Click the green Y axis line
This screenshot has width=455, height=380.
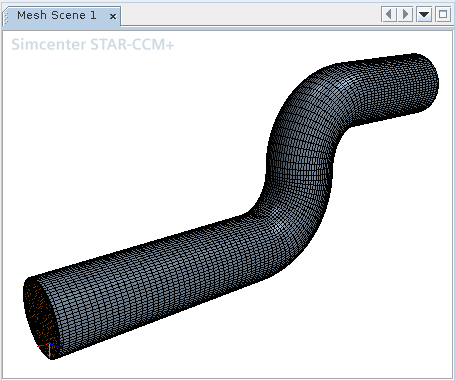coord(50,351)
